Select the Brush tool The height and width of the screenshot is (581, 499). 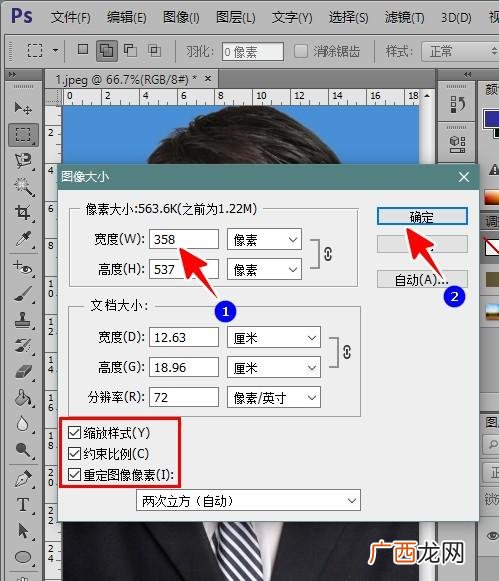(23, 294)
